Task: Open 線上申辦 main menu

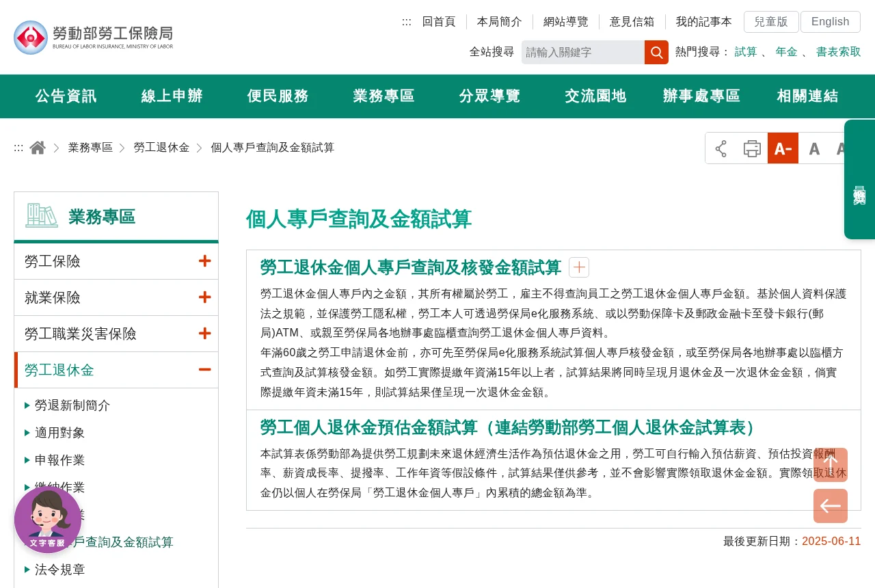Action: pyautogui.click(x=172, y=96)
